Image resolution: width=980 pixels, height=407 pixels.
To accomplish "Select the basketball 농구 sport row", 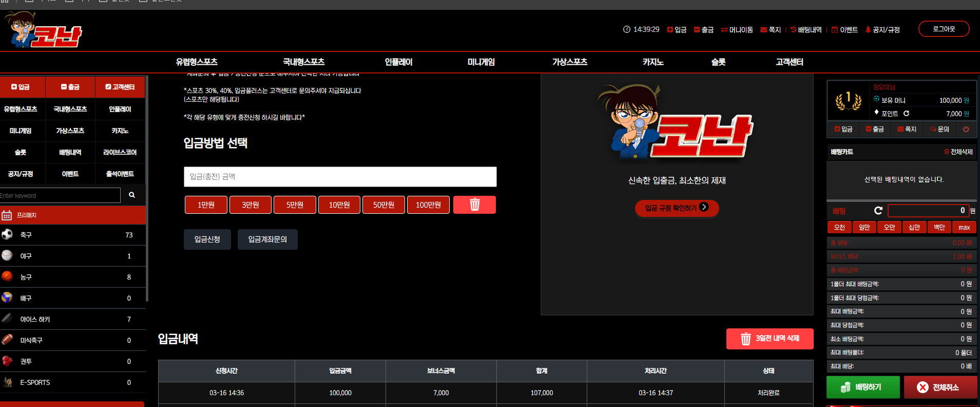I will [x=73, y=277].
